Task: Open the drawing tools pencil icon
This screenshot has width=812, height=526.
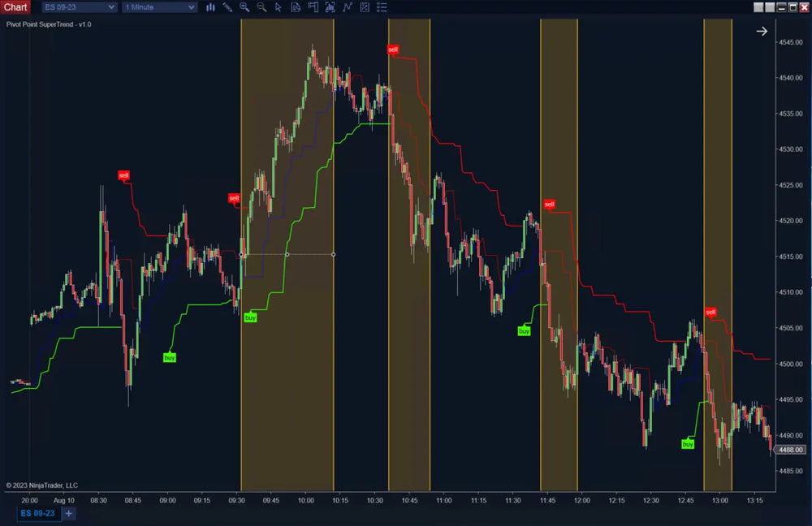Action: 227,7
